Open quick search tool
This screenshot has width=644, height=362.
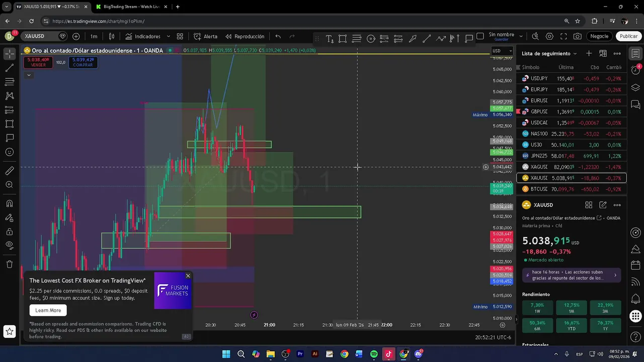pos(535,36)
